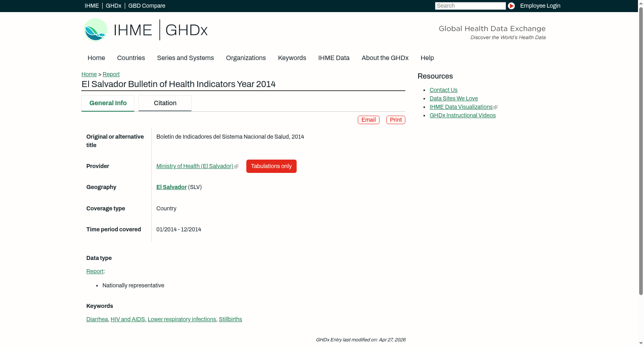This screenshot has height=347, width=644.
Task: Open Employee Login link
Action: click(540, 6)
